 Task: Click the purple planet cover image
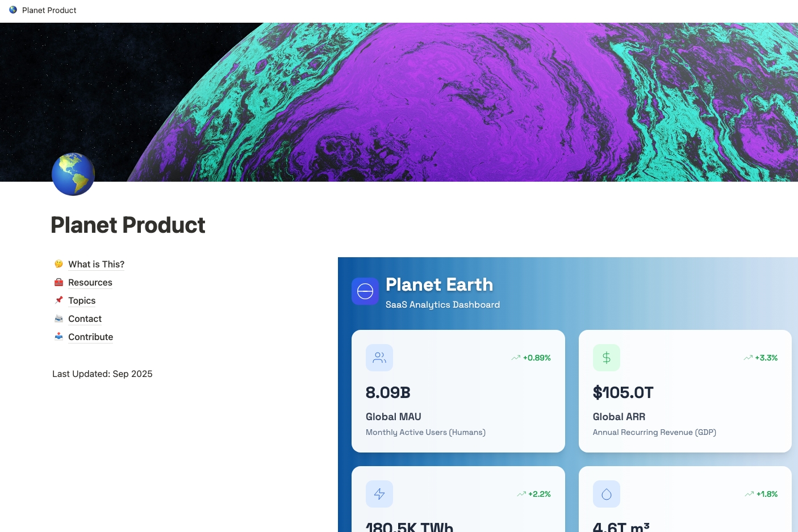[x=454, y=102]
